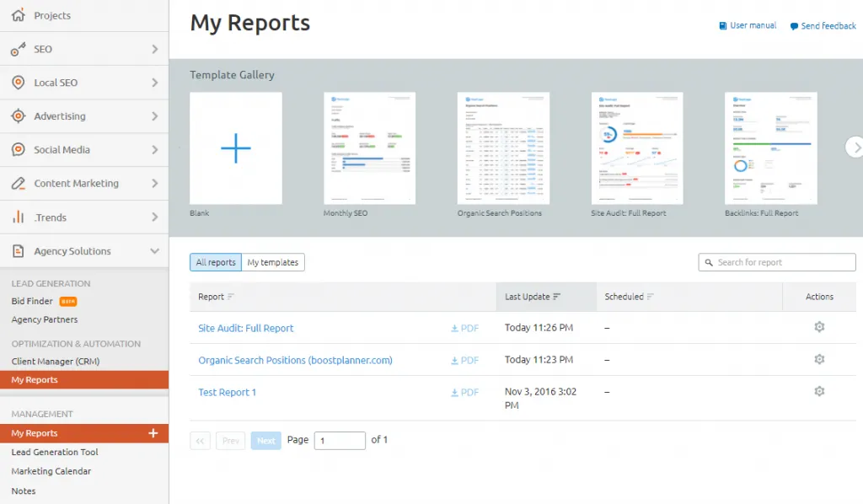Expand the Social Media menu chevron

pos(155,150)
